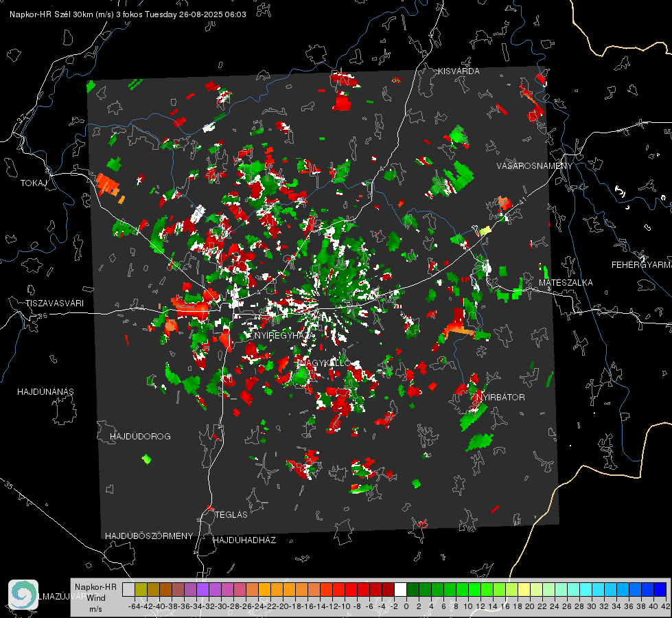Select the HAJDÚBÖSZÖRMÉNY label
The image size is (672, 618).
[x=149, y=536]
